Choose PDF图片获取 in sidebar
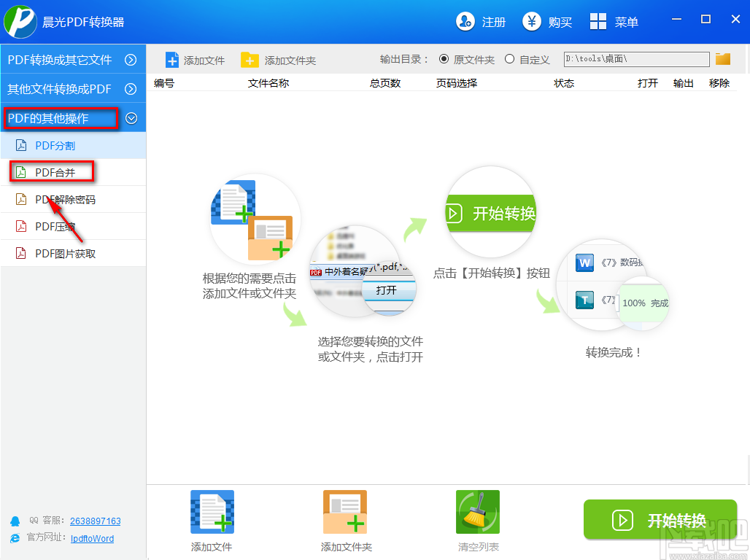750x560 pixels. (x=73, y=253)
